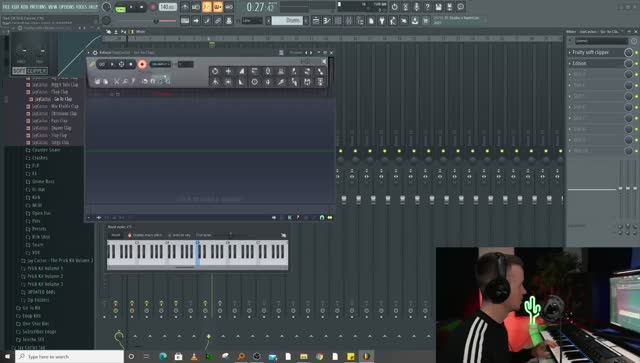The image size is (640, 363).
Task: Click the question mark help icon
Action: click(x=427, y=7)
